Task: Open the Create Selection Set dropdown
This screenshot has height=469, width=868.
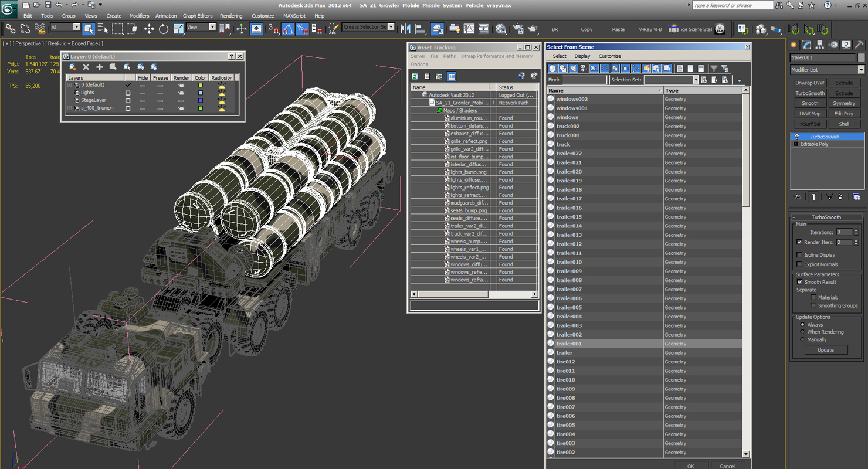Action: [x=368, y=27]
